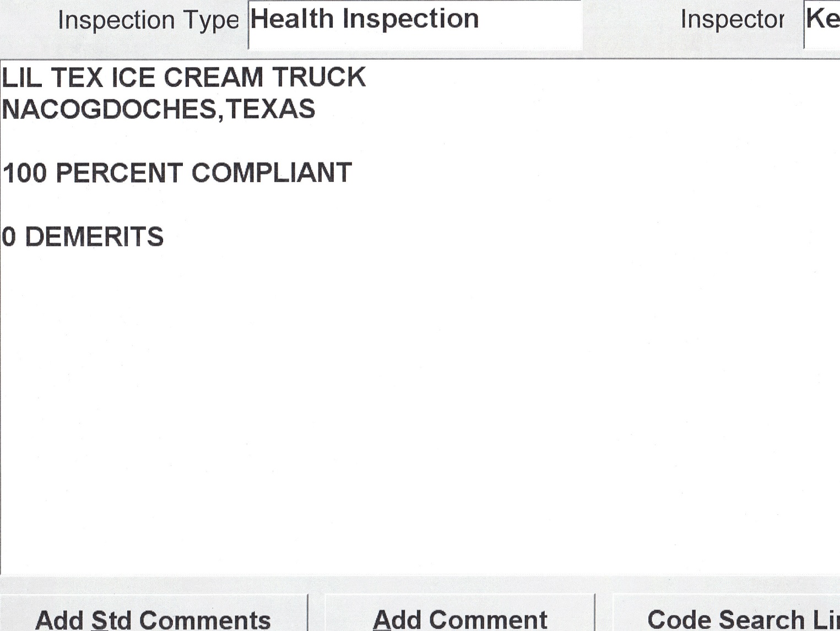Click the Inspection Type label
The width and height of the screenshot is (840, 631).
coord(148,21)
